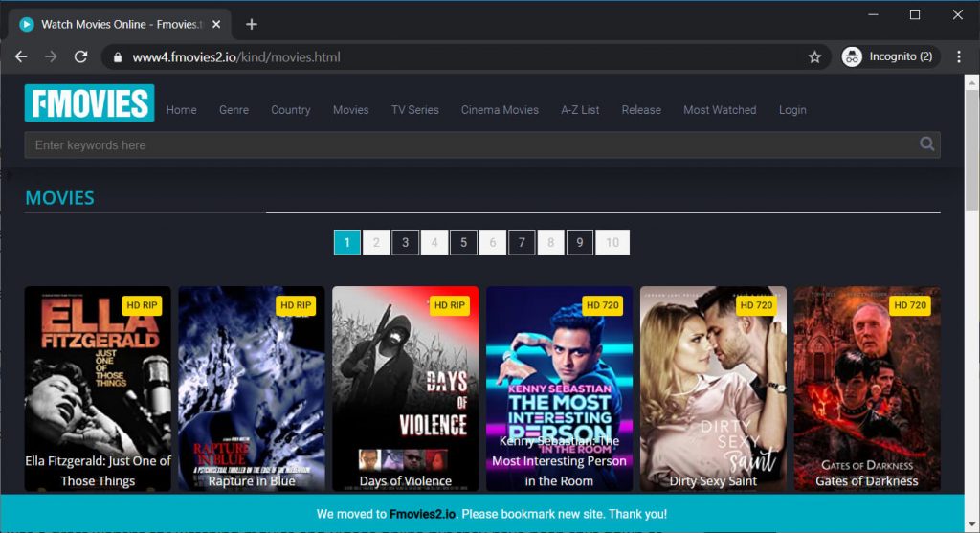Screen dimensions: 980x533
Task: Click the page vertical scrollbar thumb
Action: tap(972, 150)
